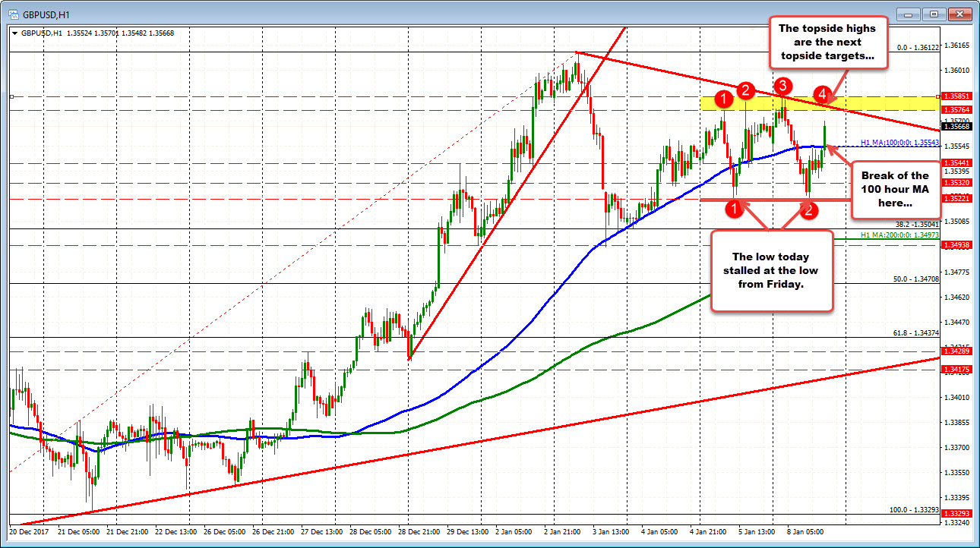The width and height of the screenshot is (980, 548).
Task: Click the Fibonacci 50.0 - 1.34708 label
Action: click(916, 279)
